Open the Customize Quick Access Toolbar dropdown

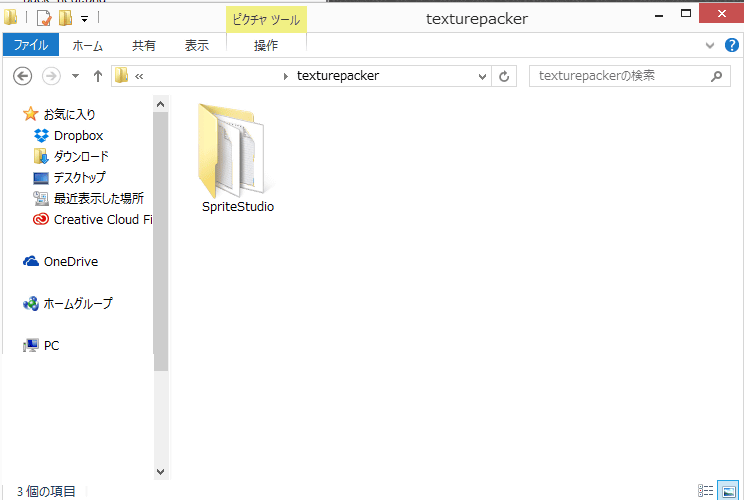[x=84, y=19]
